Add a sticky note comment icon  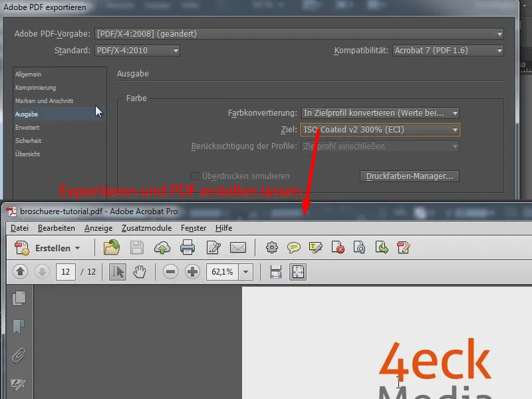click(293, 247)
